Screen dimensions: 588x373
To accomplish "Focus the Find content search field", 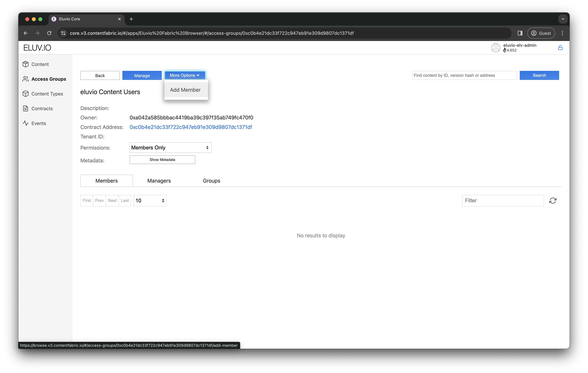I will (464, 75).
